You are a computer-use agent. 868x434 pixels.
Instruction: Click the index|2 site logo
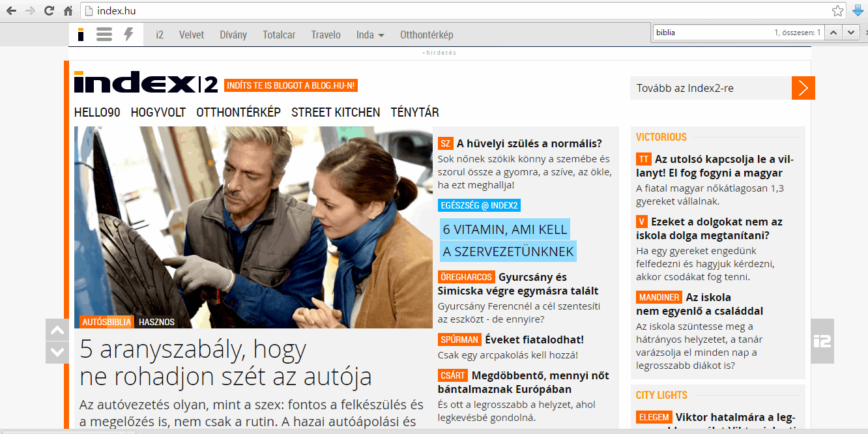146,83
